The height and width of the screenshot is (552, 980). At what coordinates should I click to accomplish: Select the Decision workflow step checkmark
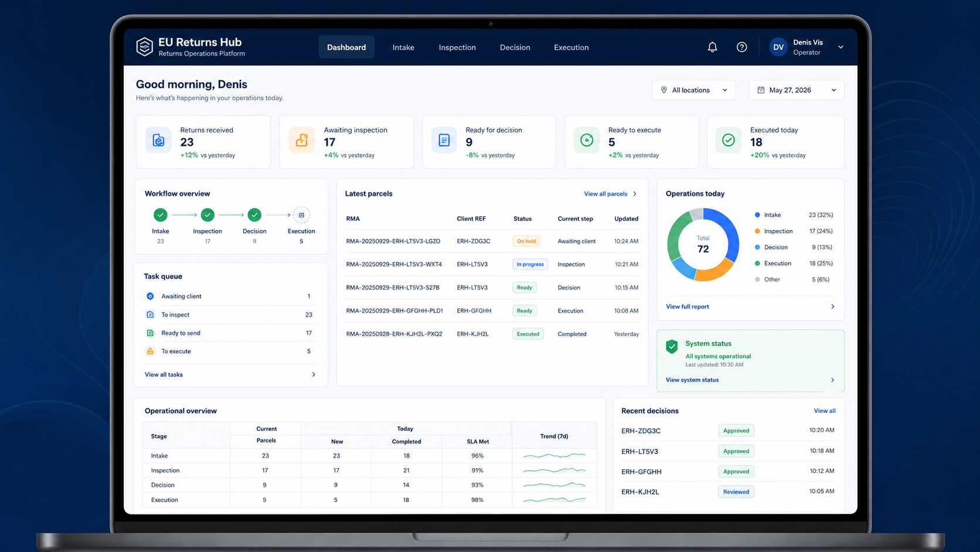(x=254, y=215)
